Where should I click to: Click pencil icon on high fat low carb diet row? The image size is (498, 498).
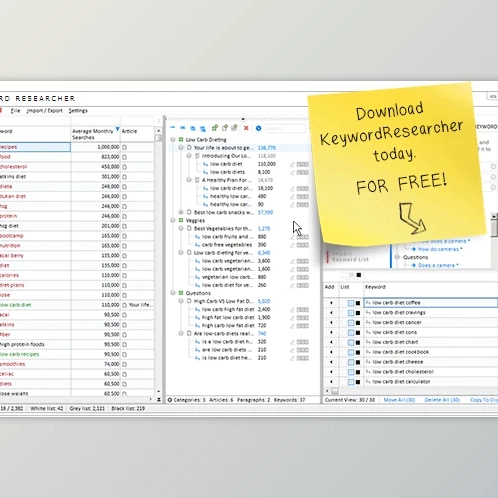click(292, 318)
